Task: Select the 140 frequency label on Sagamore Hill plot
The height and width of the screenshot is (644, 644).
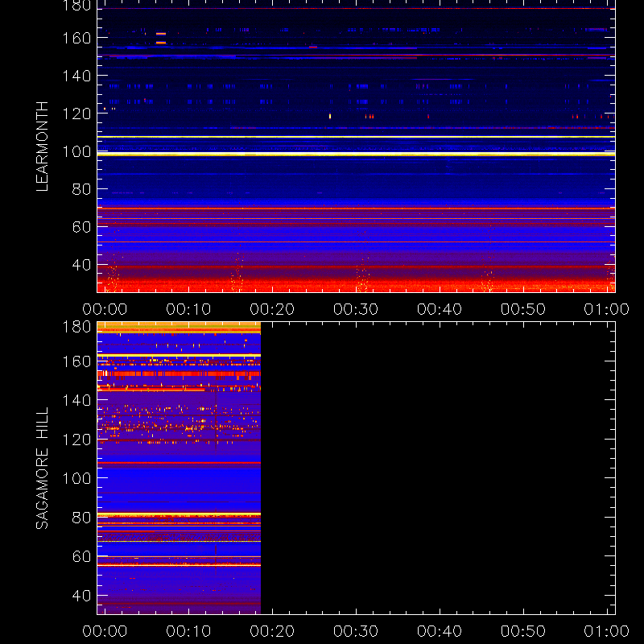Action: [76, 400]
